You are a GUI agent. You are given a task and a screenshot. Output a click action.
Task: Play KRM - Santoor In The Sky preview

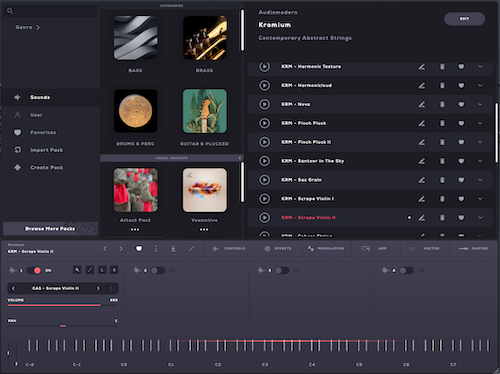pyautogui.click(x=264, y=161)
